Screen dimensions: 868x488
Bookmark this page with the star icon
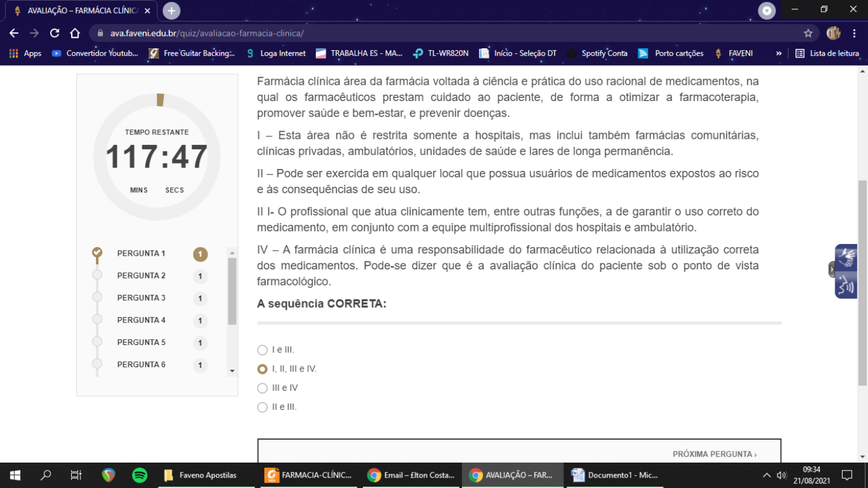808,33
